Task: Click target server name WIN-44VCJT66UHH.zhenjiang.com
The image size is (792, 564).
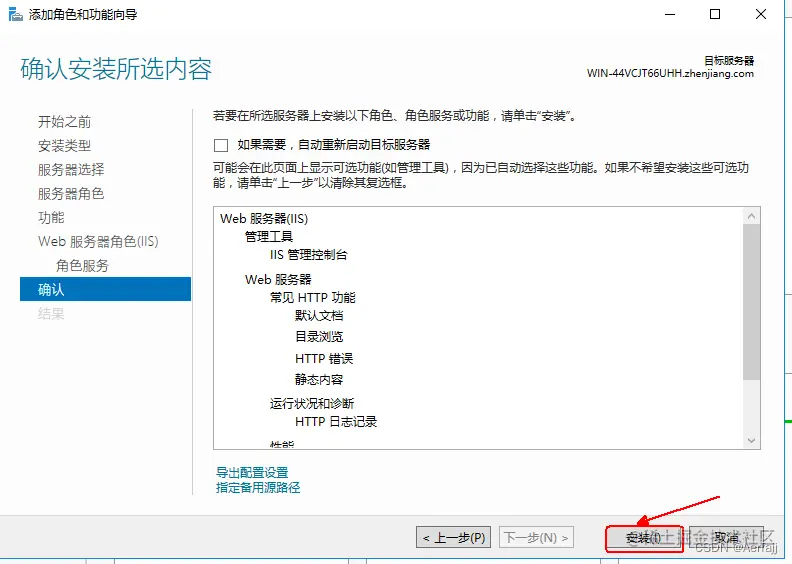Action: [670, 74]
